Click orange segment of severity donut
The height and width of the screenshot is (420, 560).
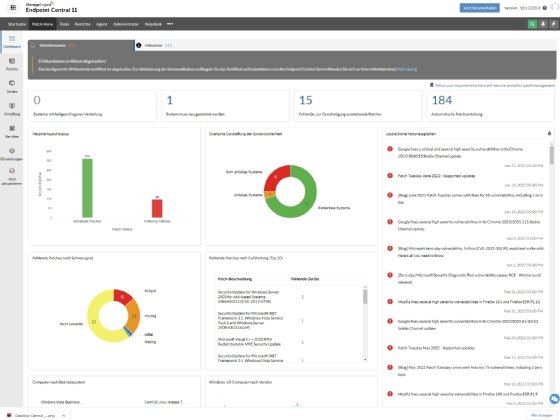pyautogui.click(x=134, y=315)
